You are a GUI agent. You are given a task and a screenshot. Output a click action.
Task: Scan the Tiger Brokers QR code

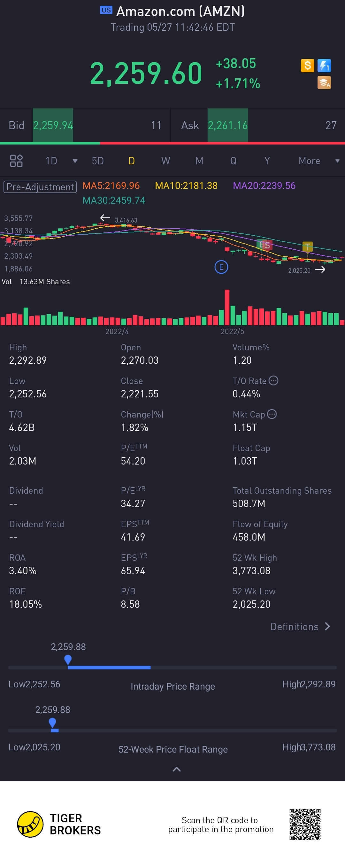(x=305, y=824)
